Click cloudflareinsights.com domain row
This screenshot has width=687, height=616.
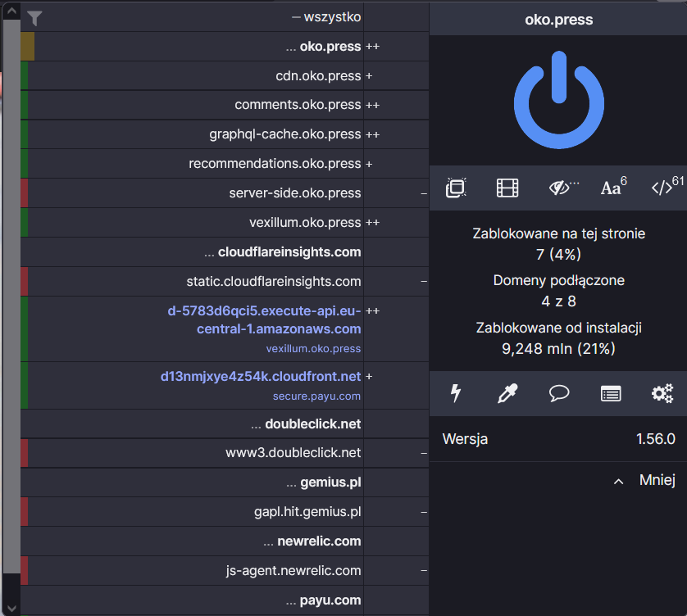(x=192, y=252)
